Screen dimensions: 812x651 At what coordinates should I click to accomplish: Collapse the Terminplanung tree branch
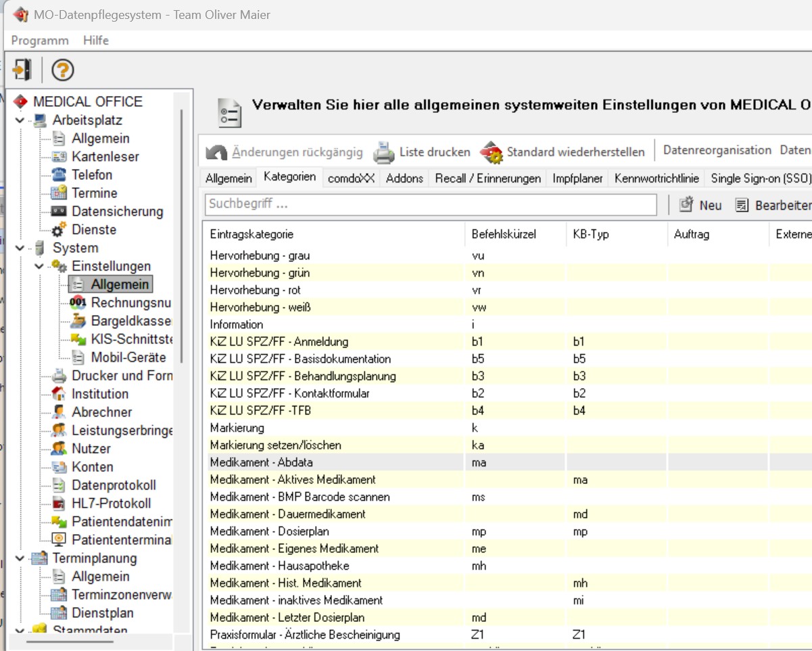coord(20,558)
